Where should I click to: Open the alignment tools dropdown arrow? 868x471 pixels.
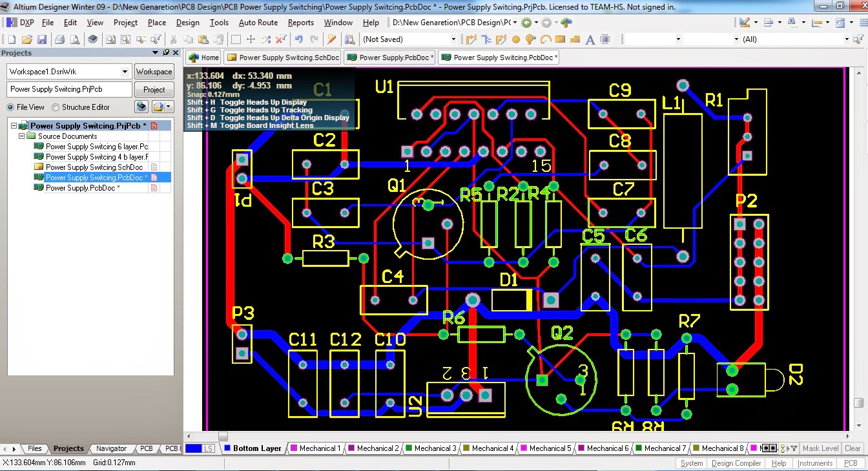point(779,23)
